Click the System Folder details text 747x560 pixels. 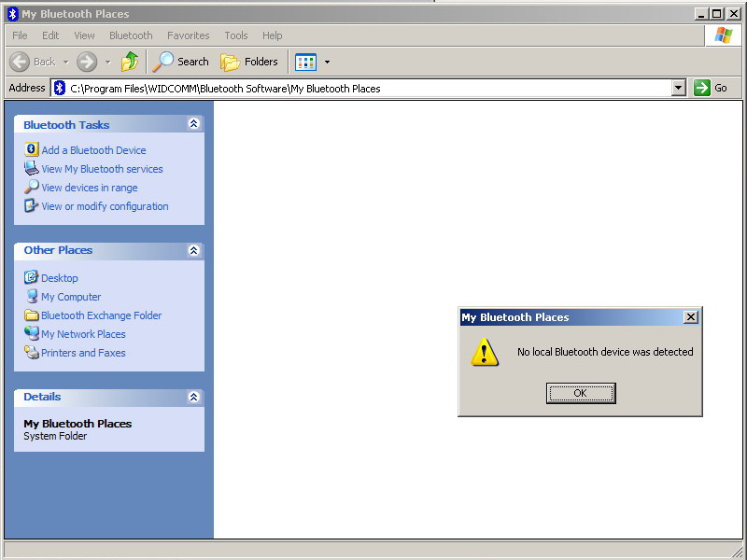pos(55,436)
